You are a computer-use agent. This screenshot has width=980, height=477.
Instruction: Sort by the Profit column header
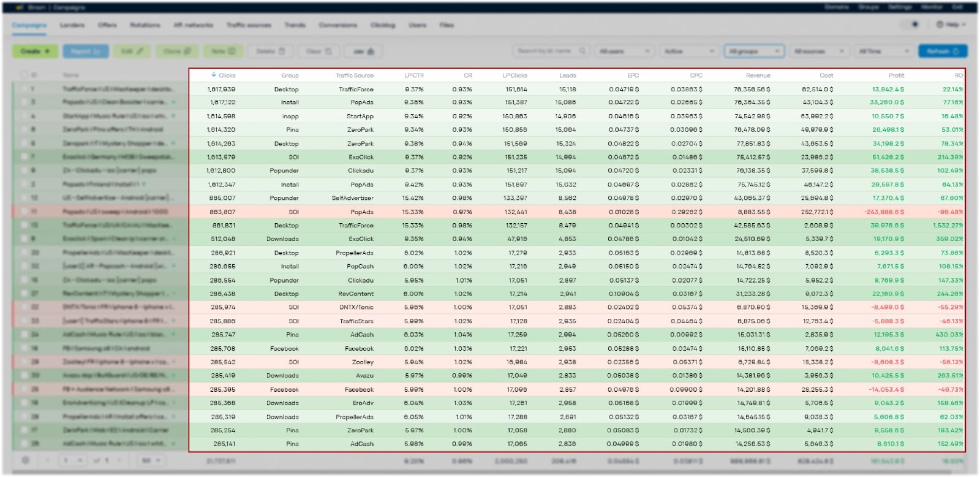click(896, 75)
